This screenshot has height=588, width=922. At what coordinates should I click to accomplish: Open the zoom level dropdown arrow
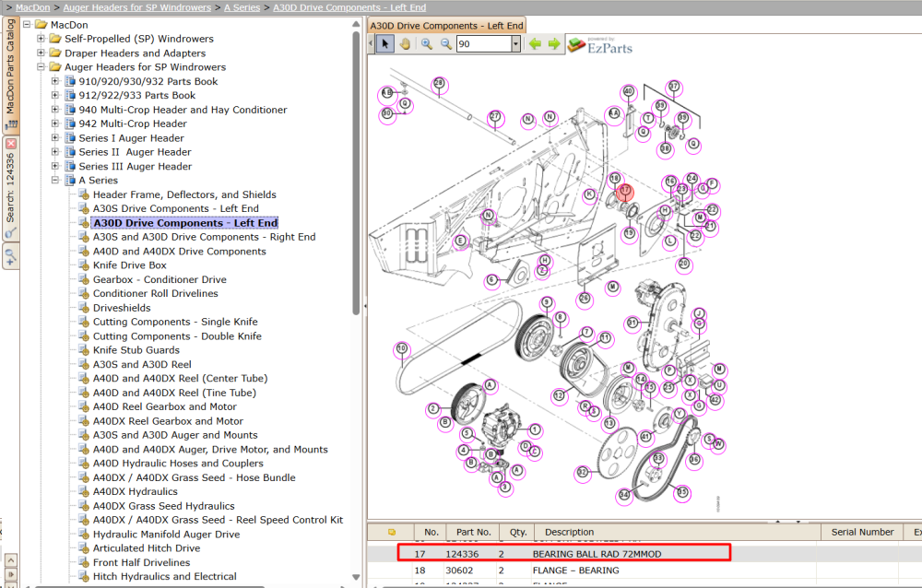pos(515,44)
